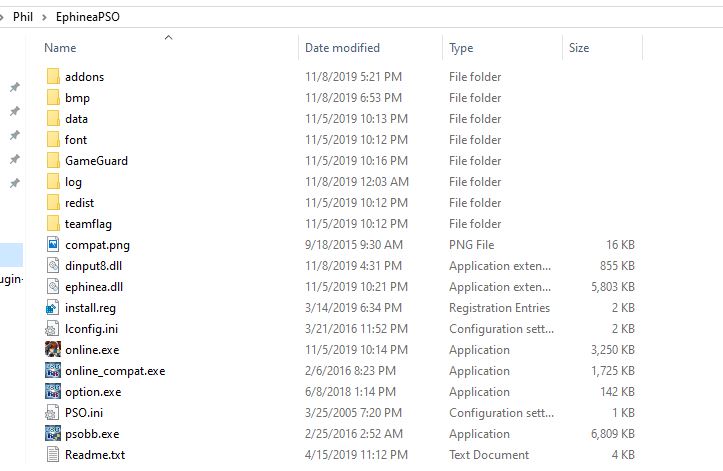This screenshot has height=471, width=723.
Task: Click the Text Document type text
Action: (489, 455)
